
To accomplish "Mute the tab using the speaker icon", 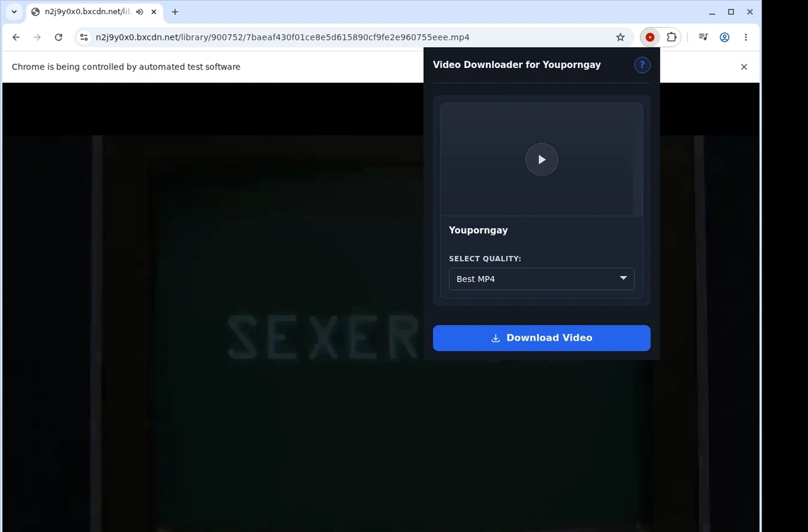I will (139, 12).
